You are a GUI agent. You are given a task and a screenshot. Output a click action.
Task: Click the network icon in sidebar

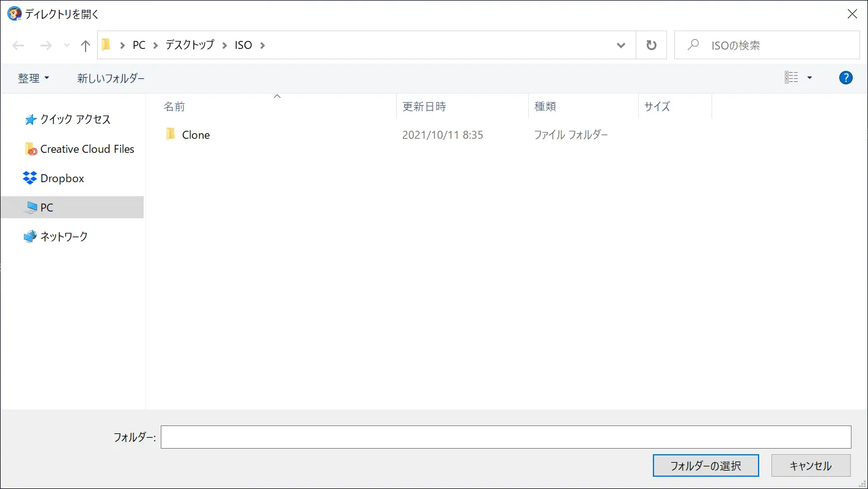tap(30, 236)
